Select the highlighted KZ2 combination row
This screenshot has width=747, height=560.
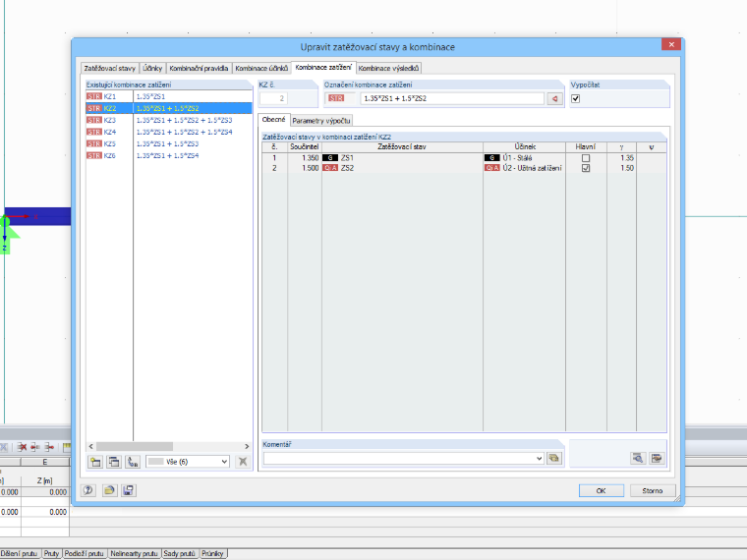(x=169, y=108)
